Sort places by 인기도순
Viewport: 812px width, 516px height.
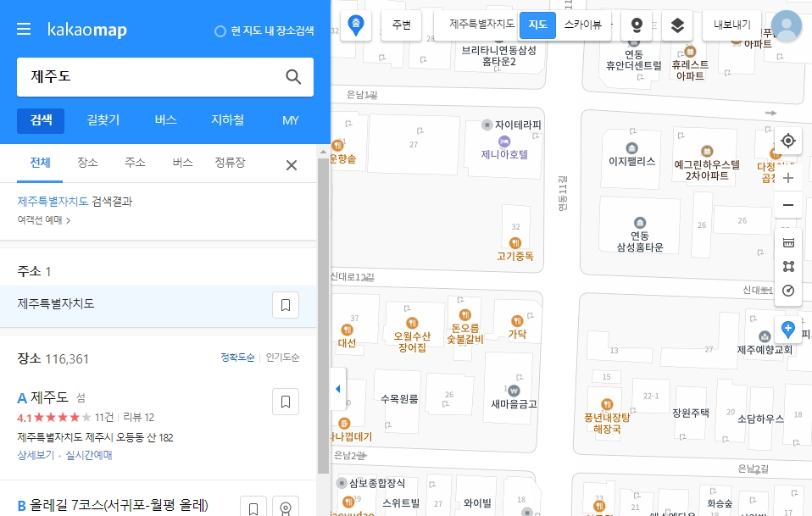tap(283, 358)
